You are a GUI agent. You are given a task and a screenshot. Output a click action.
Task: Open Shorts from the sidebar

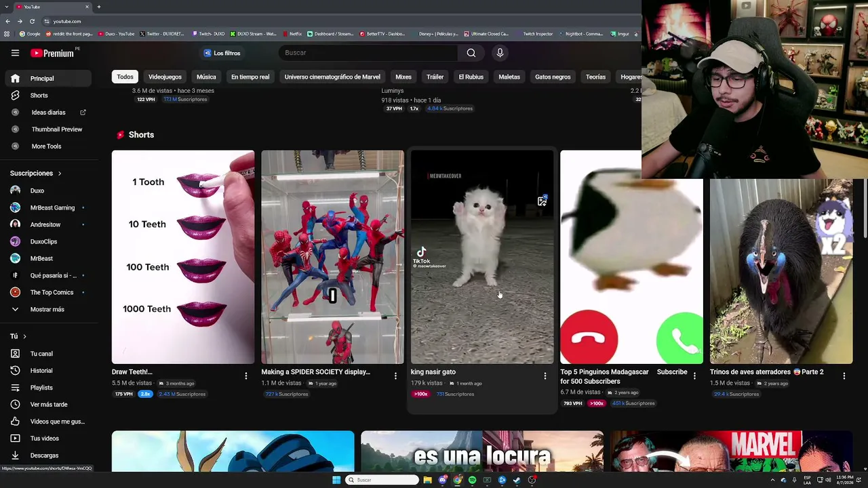pos(47,96)
